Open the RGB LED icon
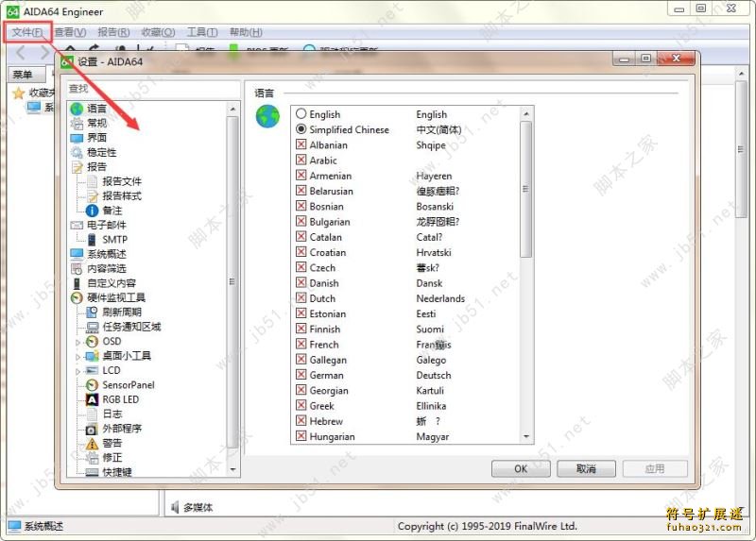756x541 pixels. pyautogui.click(x=92, y=399)
